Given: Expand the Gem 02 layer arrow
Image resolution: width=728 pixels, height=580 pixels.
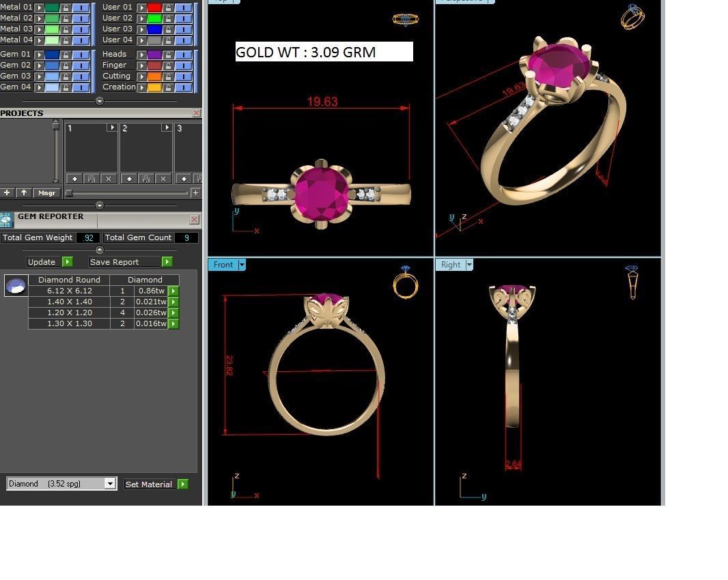Looking at the screenshot, I should click(40, 66).
